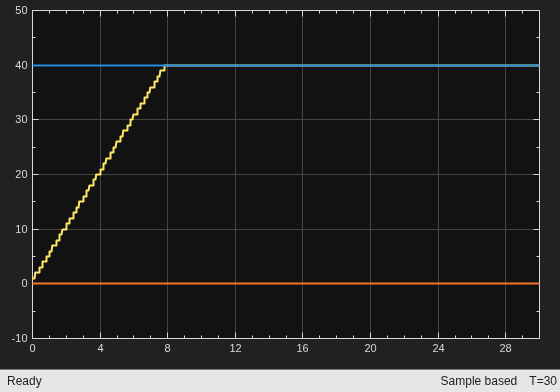
Task: Click the y-axis label '50'
Action: click(x=21, y=11)
